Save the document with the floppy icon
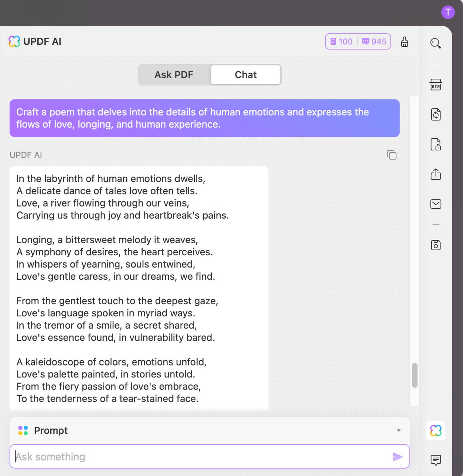Image resolution: width=463 pixels, height=476 pixels. 436,245
